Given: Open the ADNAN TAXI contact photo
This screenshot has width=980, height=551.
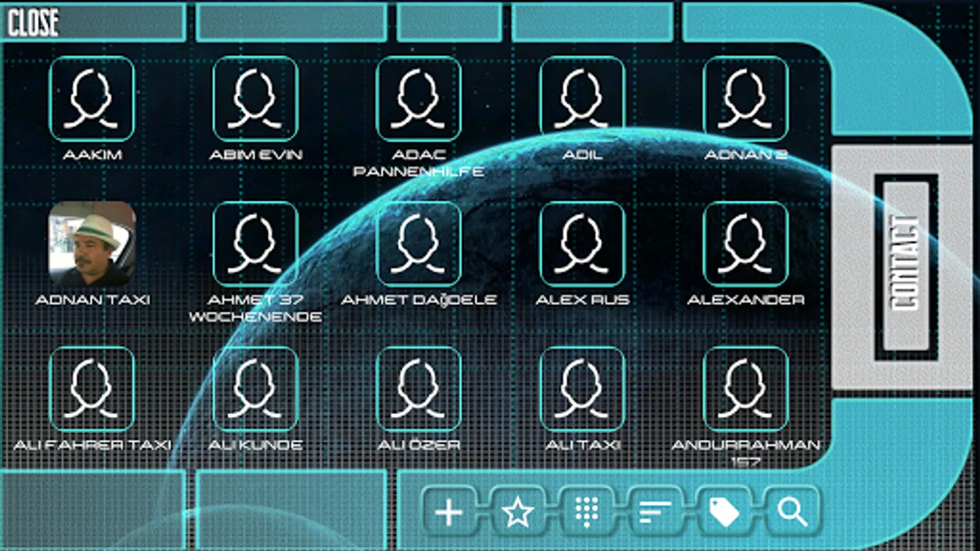Looking at the screenshot, I should click(92, 244).
